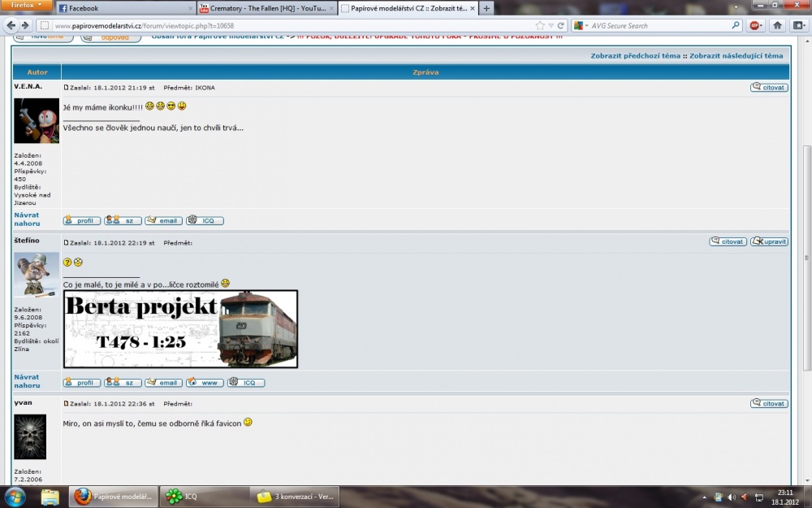This screenshot has width=812, height=508.
Task: Send V.E.N.A. a private message (sz)
Action: [x=123, y=220]
